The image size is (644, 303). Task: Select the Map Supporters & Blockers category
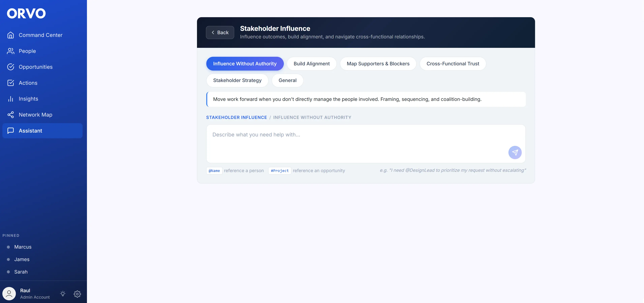pos(378,64)
